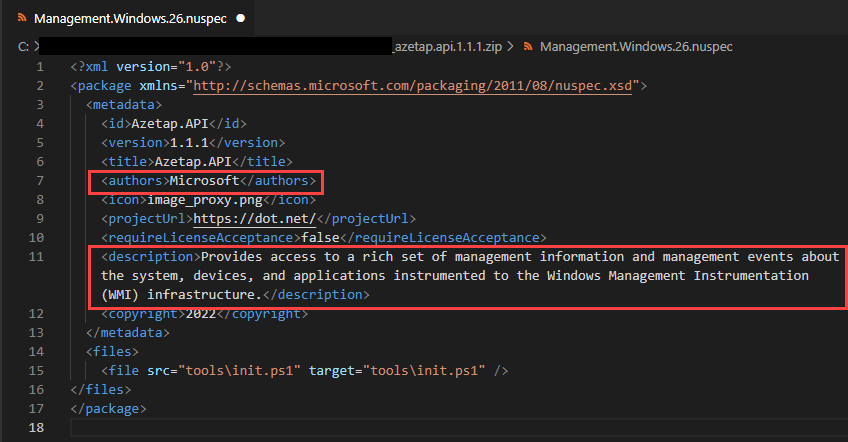
Task: Click the xmlns attribute name
Action: pyautogui.click(x=158, y=85)
